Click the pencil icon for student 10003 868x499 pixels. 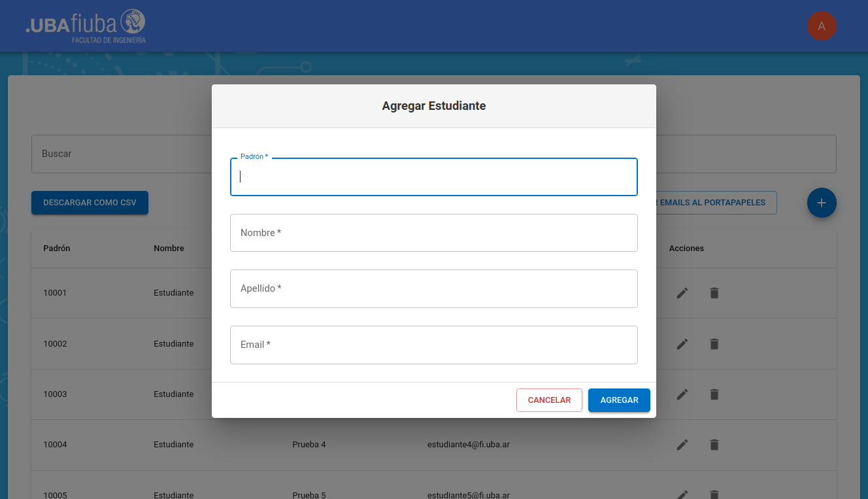pos(682,394)
